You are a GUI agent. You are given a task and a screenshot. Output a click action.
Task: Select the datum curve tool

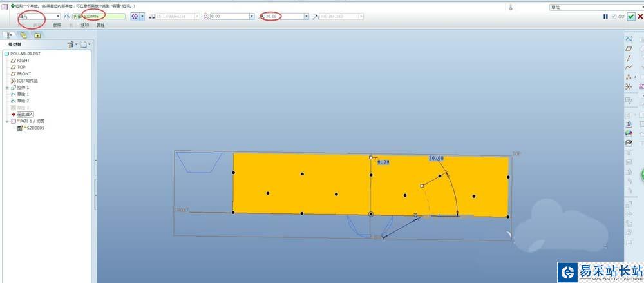point(629,67)
